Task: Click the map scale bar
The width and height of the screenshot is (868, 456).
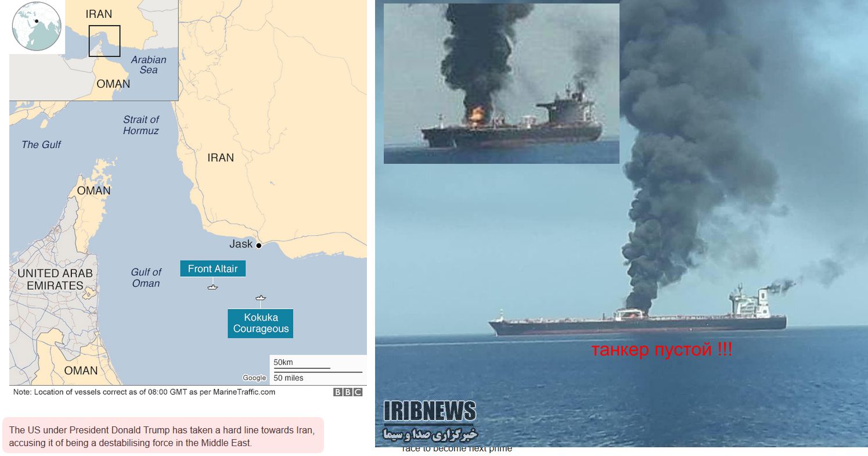Action: pyautogui.click(x=318, y=370)
